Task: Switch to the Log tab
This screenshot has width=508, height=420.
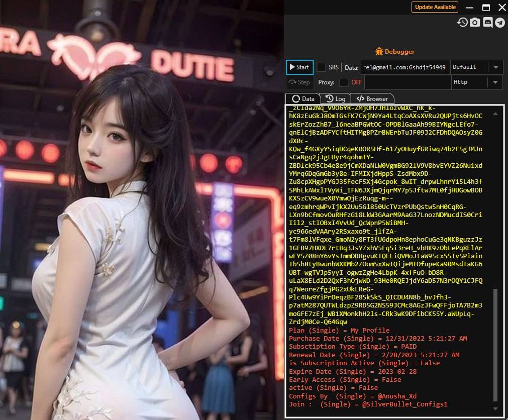Action: pos(335,99)
